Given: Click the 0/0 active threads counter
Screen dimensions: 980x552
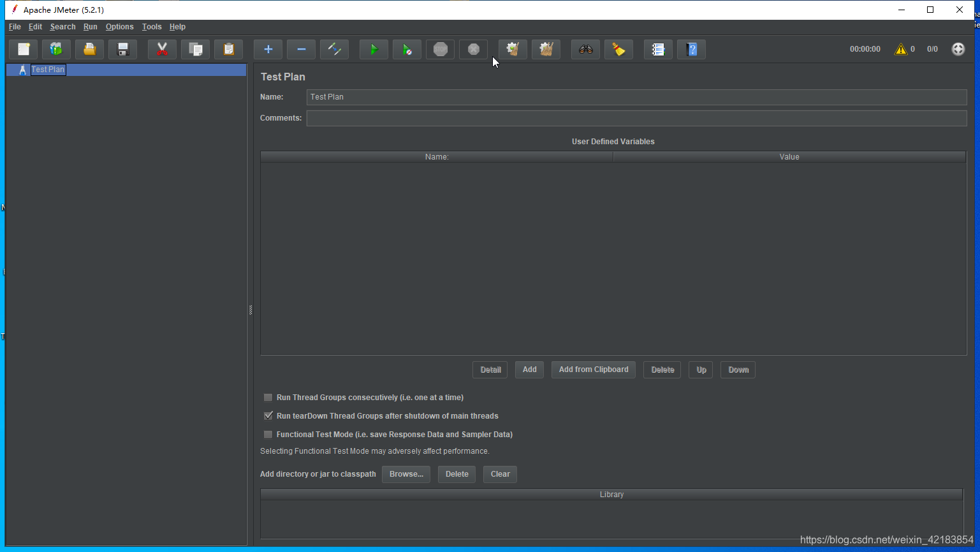Looking at the screenshot, I should [932, 49].
